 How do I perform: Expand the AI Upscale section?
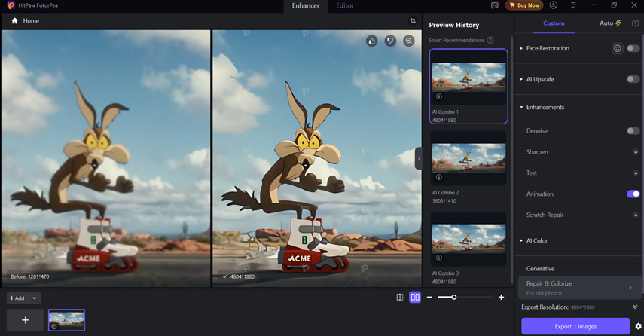pos(521,79)
